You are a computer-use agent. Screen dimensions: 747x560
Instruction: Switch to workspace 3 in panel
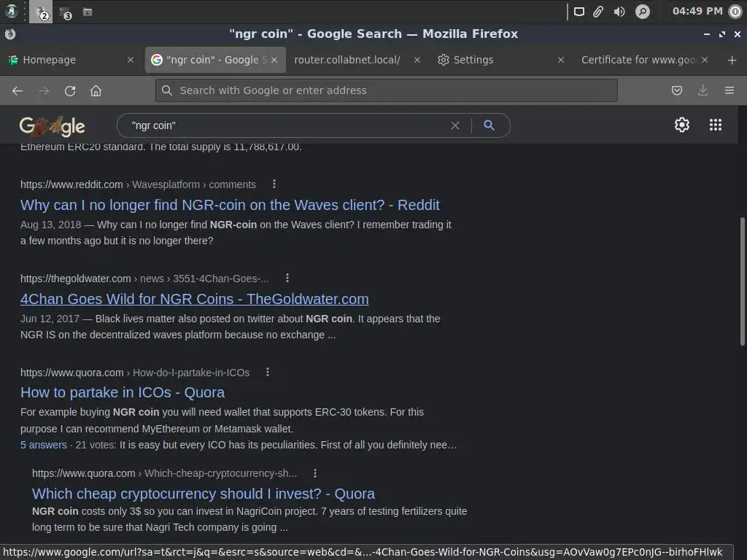65,13
